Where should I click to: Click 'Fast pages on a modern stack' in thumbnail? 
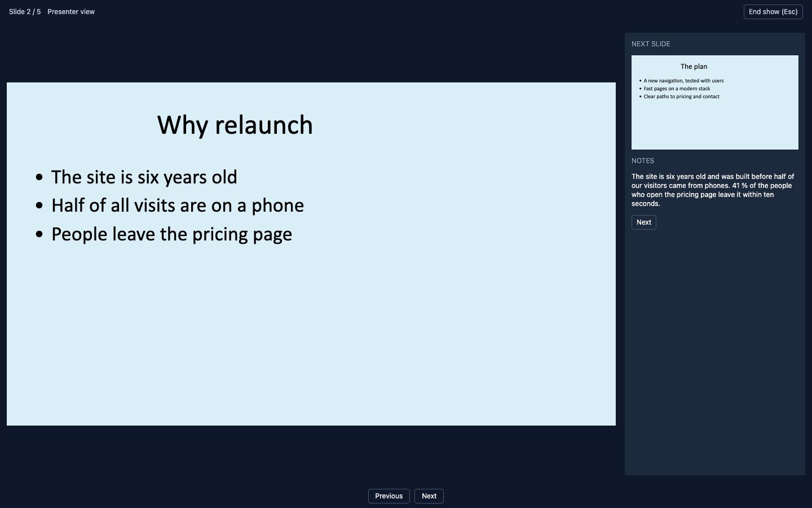click(x=677, y=89)
